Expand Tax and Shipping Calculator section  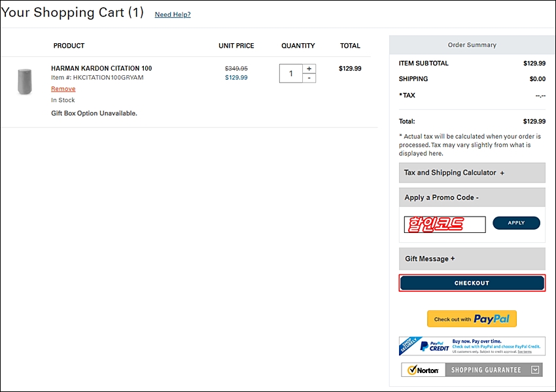click(x=472, y=173)
